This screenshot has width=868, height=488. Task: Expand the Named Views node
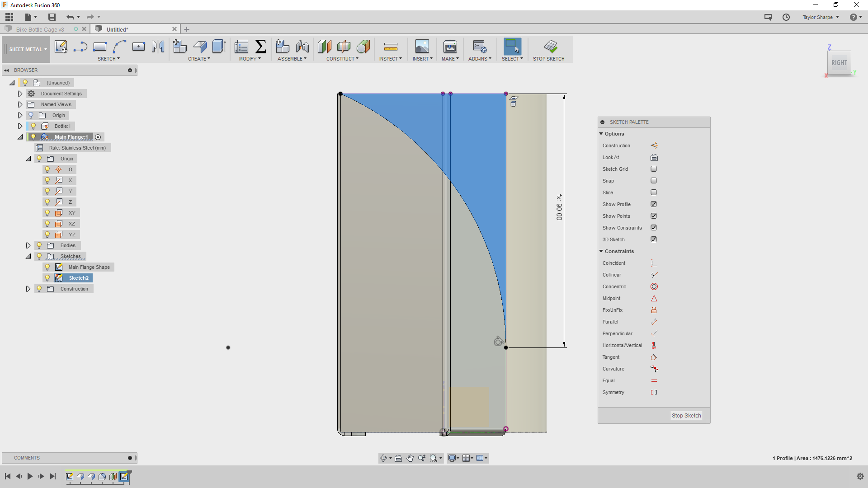(20, 104)
